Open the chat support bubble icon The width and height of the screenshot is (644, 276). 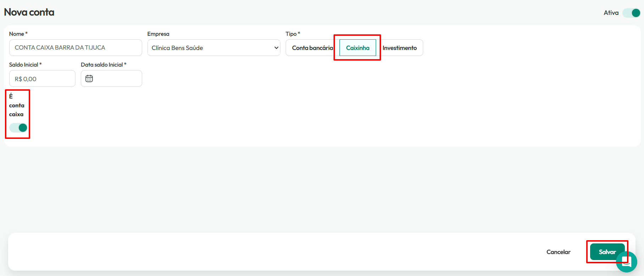coord(627,262)
